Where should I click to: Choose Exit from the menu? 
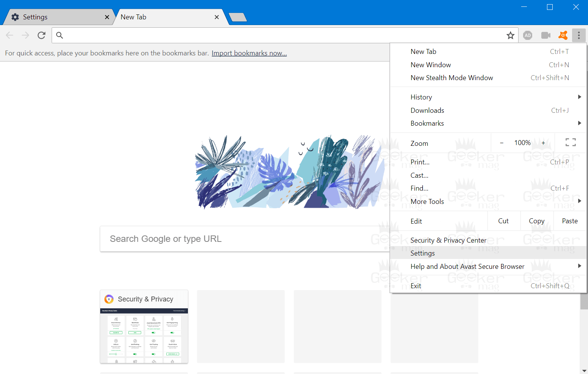point(488,286)
